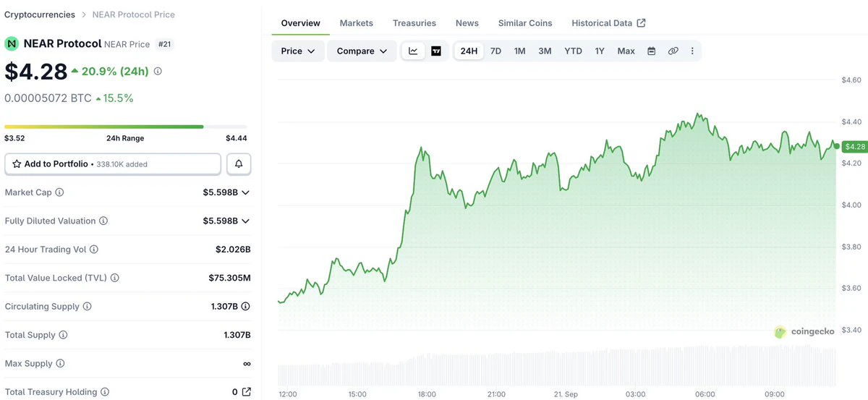Open the calendar date range picker
This screenshot has height=400, width=868.
point(652,51)
